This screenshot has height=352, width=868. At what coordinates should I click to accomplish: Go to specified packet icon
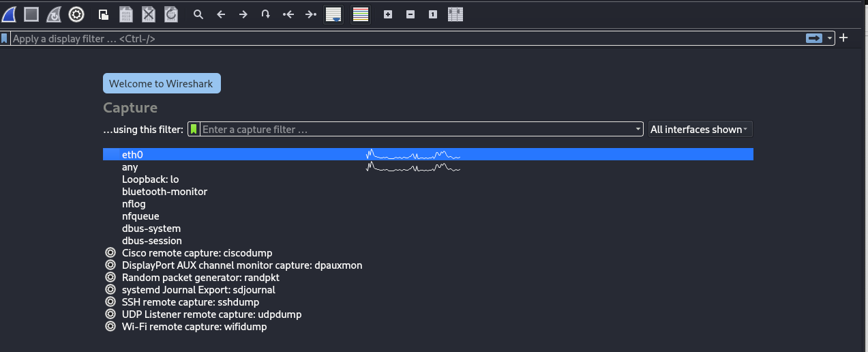tap(265, 14)
